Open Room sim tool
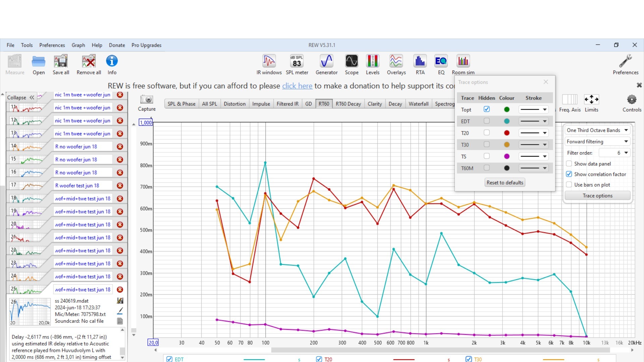Screen dimensions: 644x362 (x=463, y=65)
